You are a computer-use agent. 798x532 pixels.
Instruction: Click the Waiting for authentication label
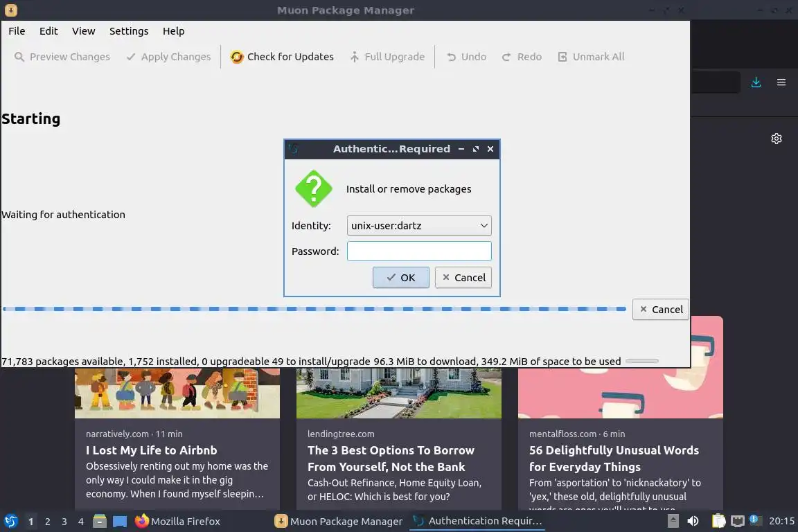(x=63, y=215)
